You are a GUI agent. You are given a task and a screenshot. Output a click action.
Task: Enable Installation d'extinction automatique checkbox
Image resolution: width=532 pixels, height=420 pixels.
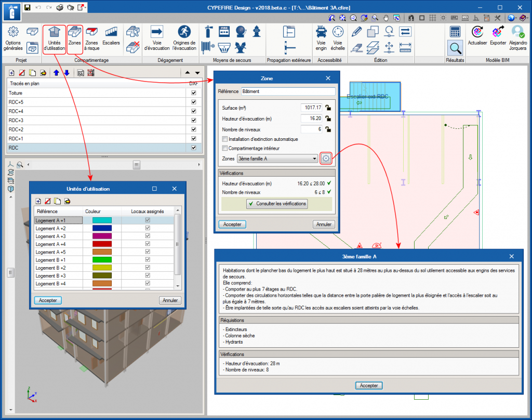pos(224,139)
